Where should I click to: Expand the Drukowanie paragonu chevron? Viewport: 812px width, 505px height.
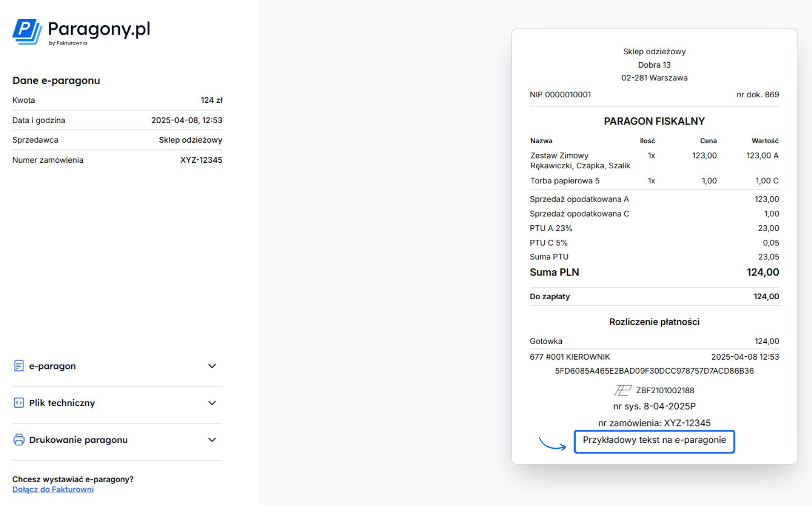pyautogui.click(x=212, y=440)
